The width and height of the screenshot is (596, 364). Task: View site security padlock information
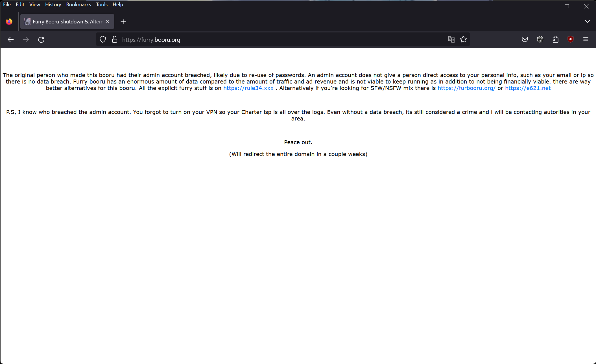(115, 40)
